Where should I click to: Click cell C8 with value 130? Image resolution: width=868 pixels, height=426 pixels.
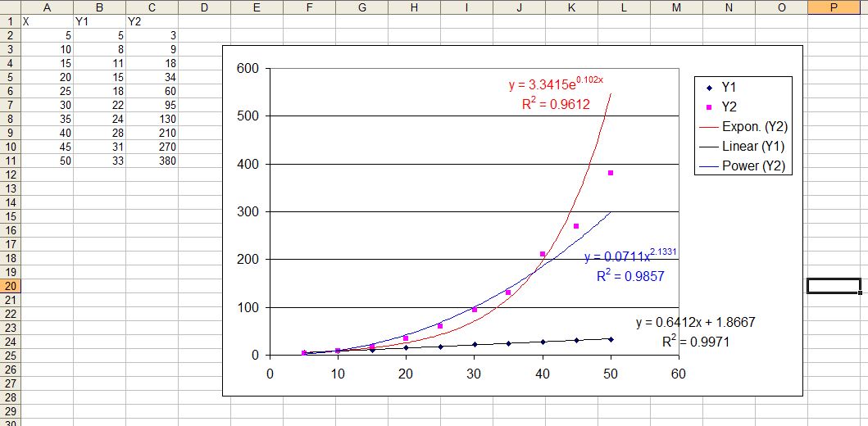(x=152, y=119)
